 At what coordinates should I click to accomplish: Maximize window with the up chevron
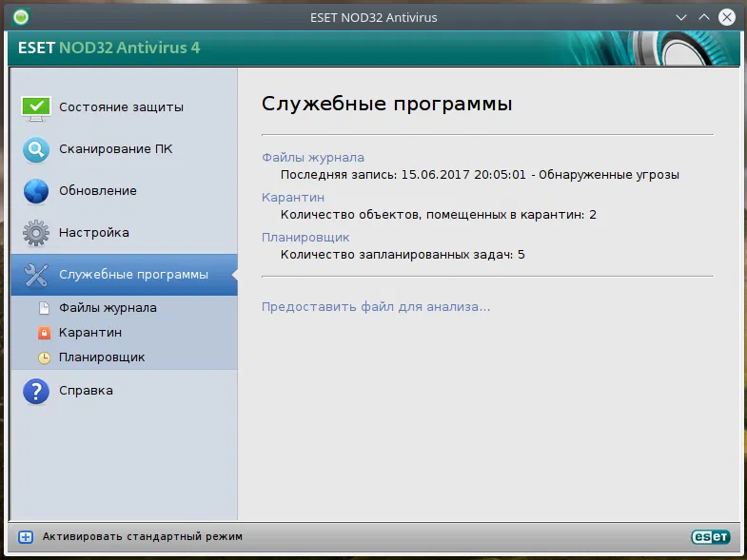(x=703, y=17)
